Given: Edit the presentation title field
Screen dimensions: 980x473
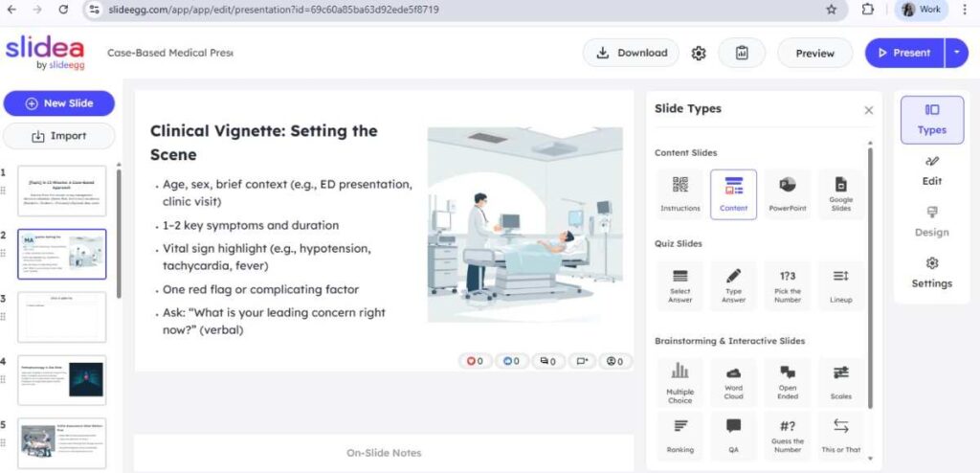Looking at the screenshot, I should point(169,54).
